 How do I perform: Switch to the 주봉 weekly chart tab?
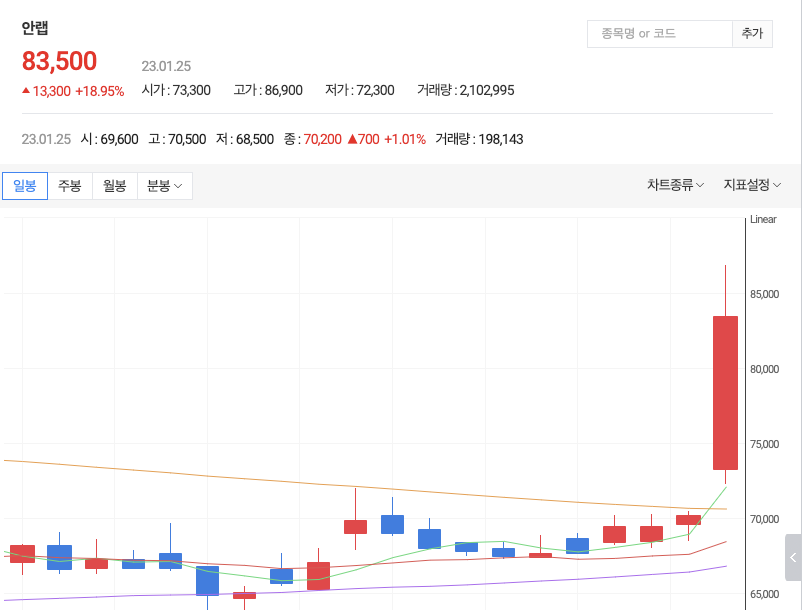[x=70, y=186]
